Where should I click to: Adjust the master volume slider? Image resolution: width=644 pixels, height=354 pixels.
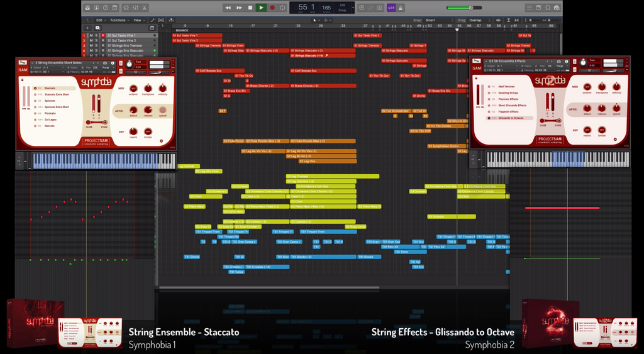(x=470, y=8)
